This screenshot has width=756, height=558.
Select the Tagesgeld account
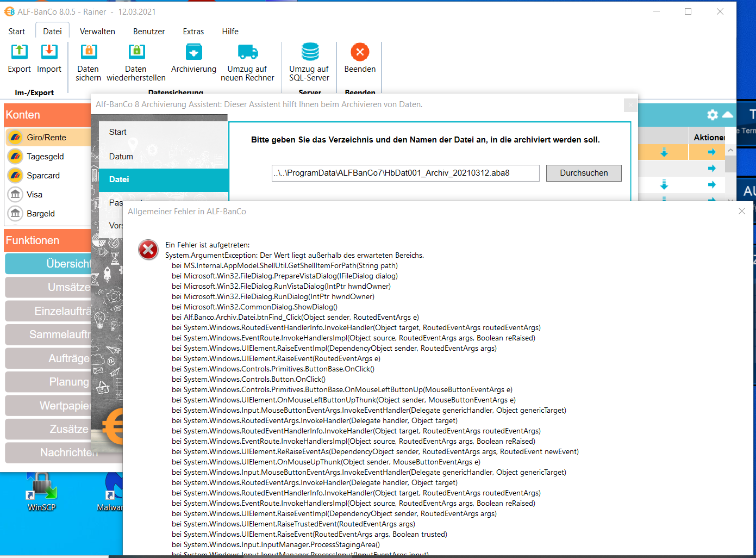pyautogui.click(x=48, y=157)
